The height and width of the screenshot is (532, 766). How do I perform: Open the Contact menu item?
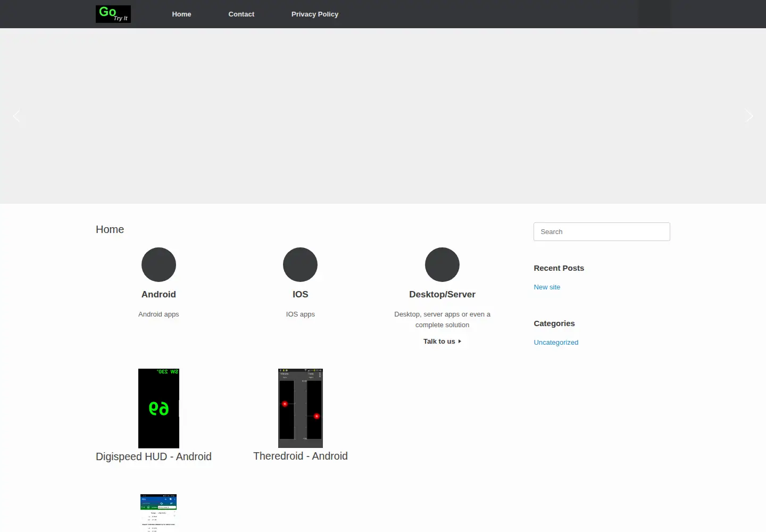241,14
